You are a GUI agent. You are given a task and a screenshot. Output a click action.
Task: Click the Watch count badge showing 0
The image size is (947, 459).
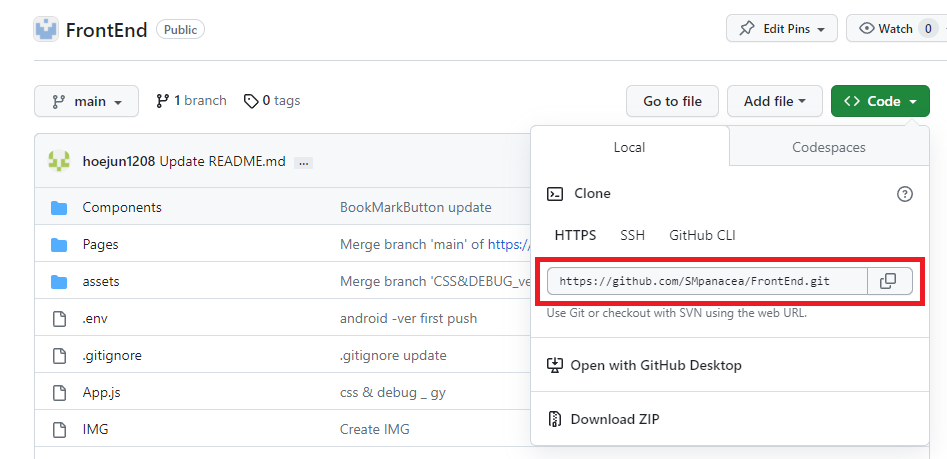click(928, 28)
